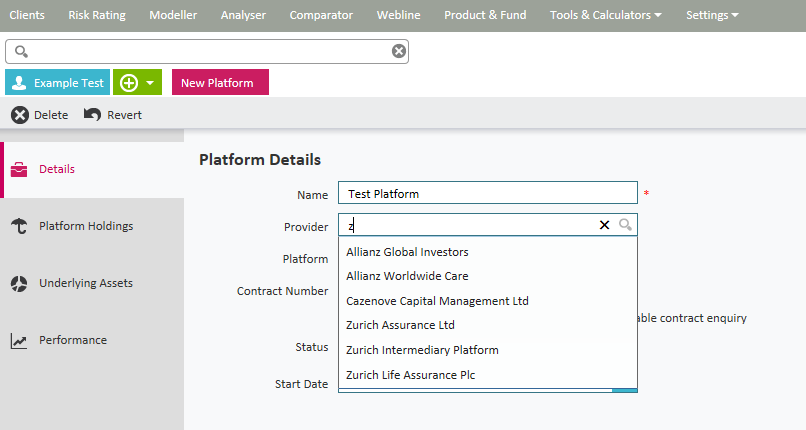The width and height of the screenshot is (806, 430).
Task: Open the Tools & Calculators menu
Action: [x=605, y=15]
